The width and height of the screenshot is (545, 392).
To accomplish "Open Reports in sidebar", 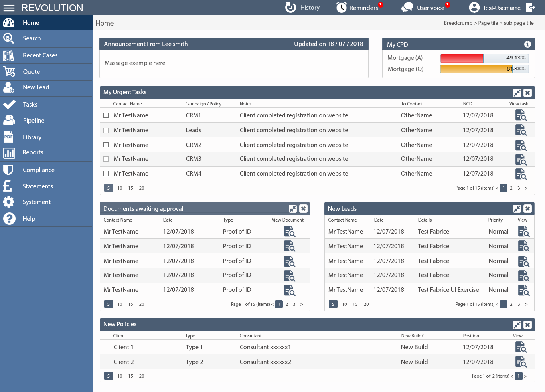I will pyautogui.click(x=46, y=152).
